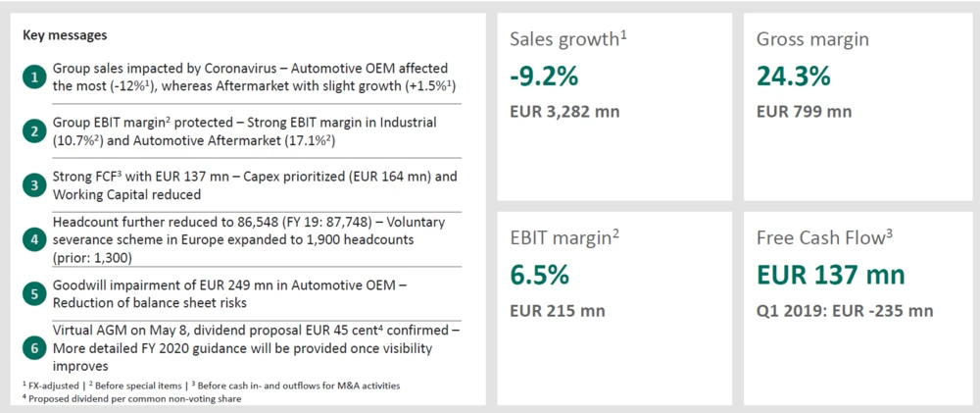Click the EUR 215 mn figure

click(x=558, y=310)
